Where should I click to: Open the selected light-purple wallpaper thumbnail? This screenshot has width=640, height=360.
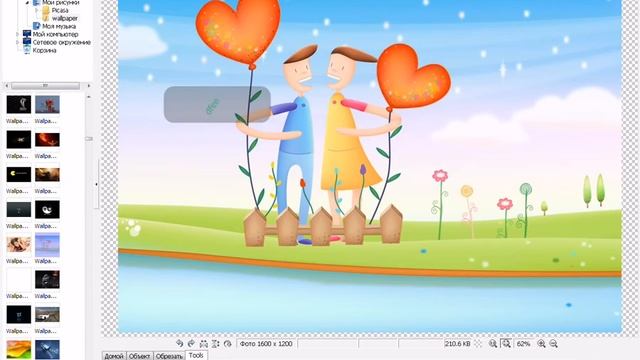click(x=47, y=244)
